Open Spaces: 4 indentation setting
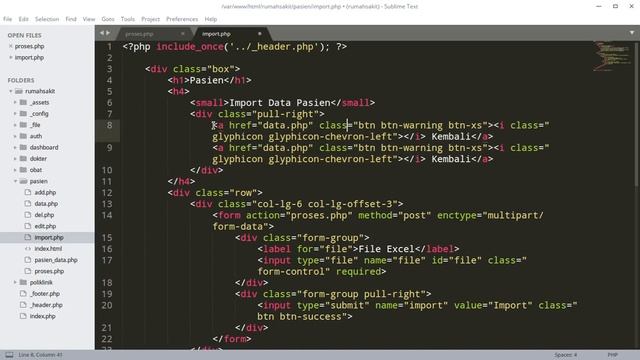The height and width of the screenshot is (360, 640). coord(566,355)
